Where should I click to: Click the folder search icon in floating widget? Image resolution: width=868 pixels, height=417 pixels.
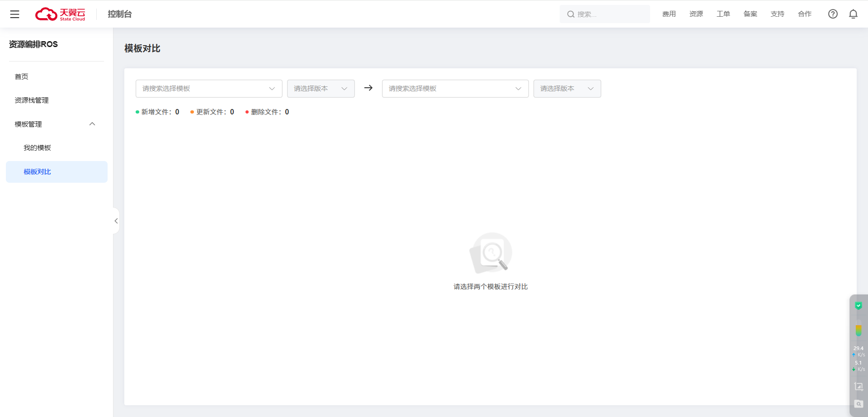click(859, 404)
